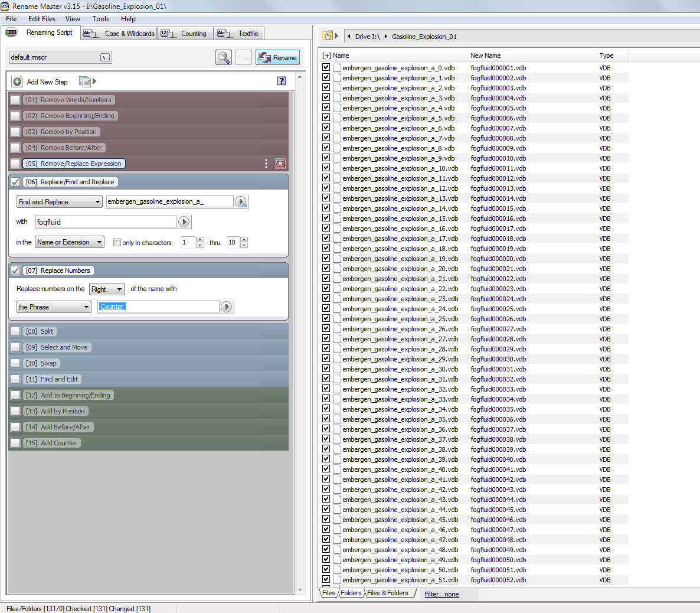The width and height of the screenshot is (700, 613).
Task: Click Gasoline_Explosion_01 in path bar
Action: 424,37
